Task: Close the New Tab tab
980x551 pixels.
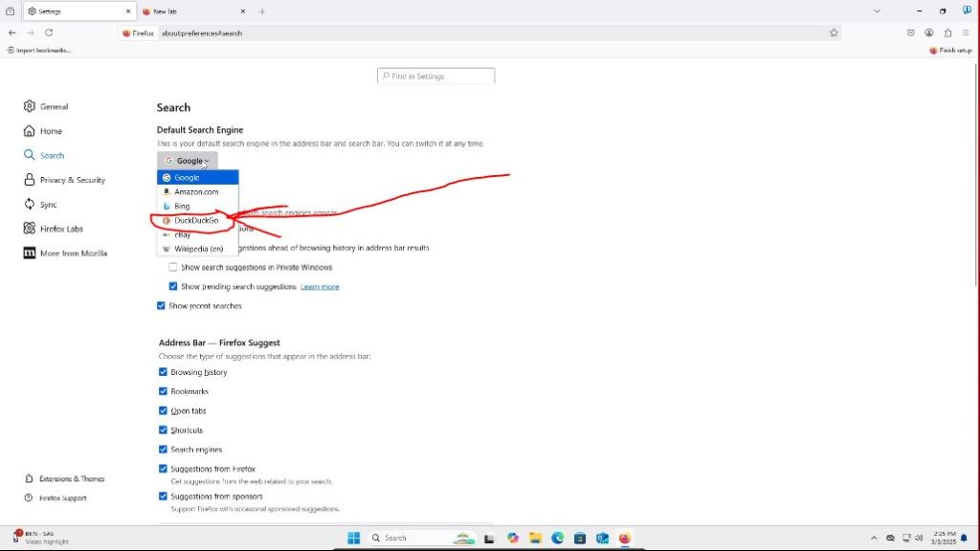Action: (243, 11)
